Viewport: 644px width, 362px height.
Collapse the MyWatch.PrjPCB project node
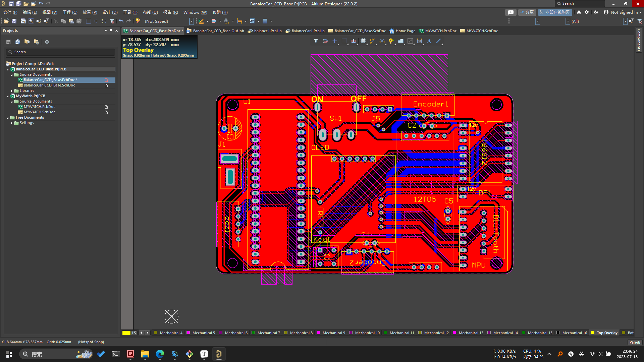pos(8,96)
